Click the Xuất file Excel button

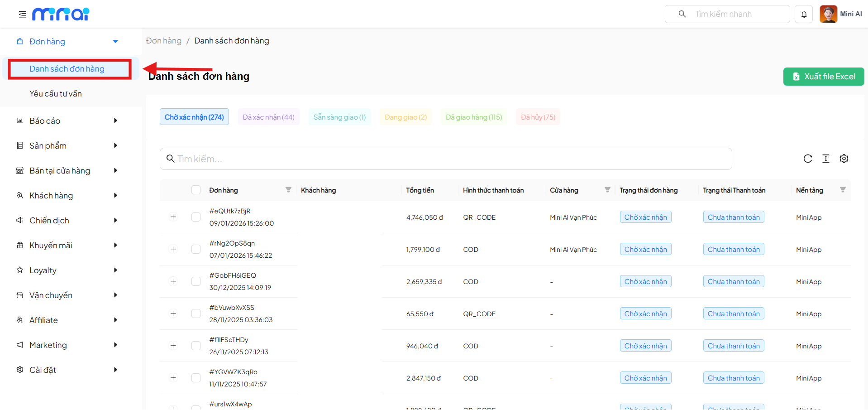coord(823,77)
